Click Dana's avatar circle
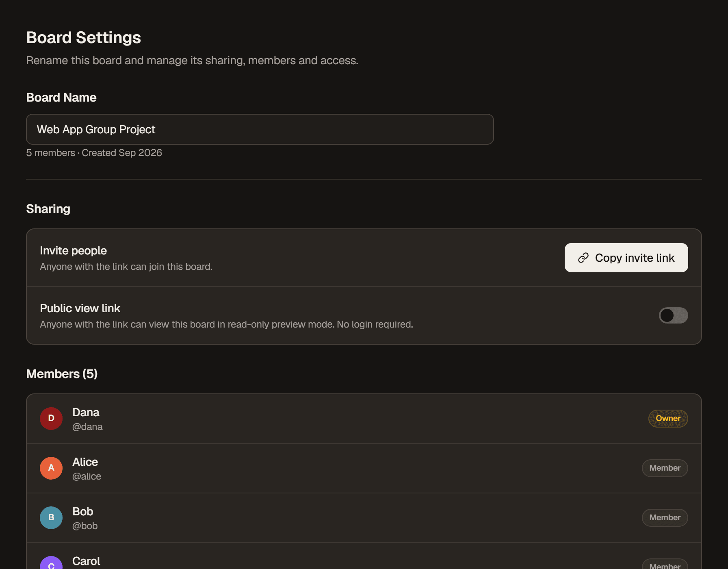Screen dimensions: 728x569 click(51, 419)
